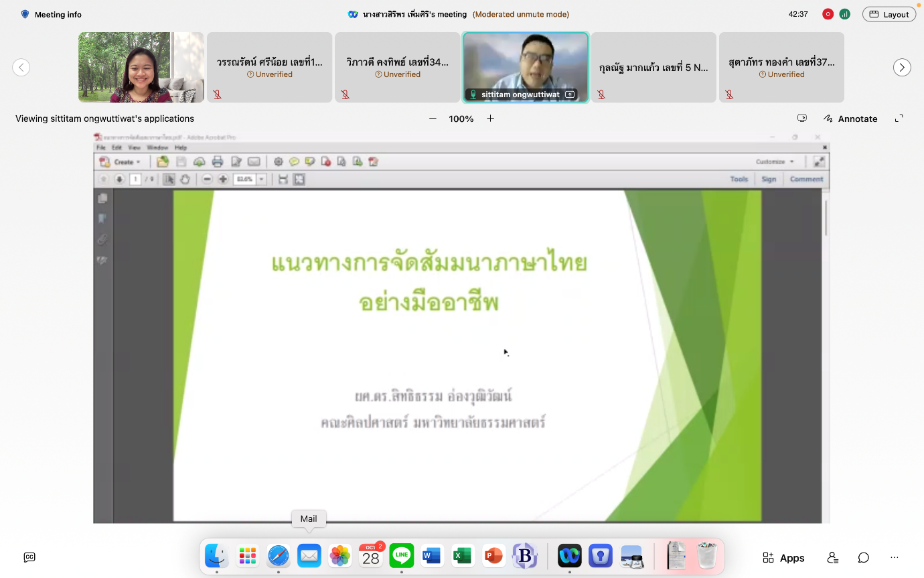Click the share screen view icon

801,119
